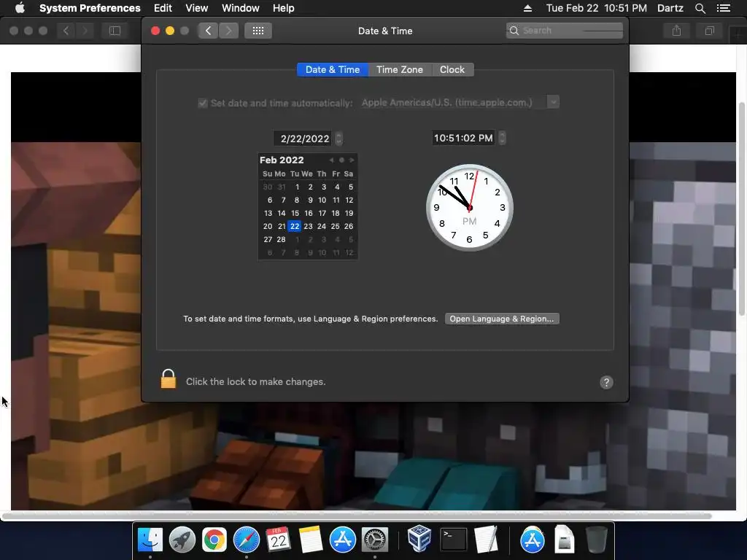Click the Spotlight search magnifier in menu bar

[x=700, y=8]
